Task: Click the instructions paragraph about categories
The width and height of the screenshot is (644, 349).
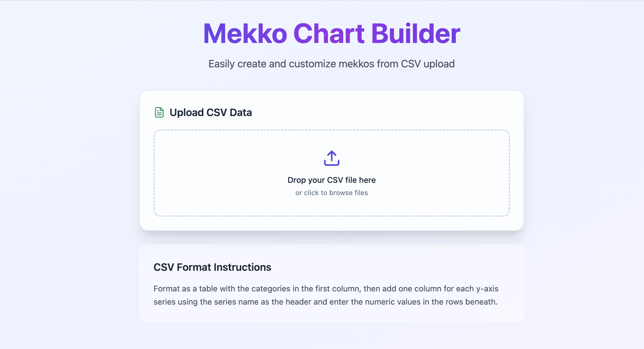Action: coord(326,295)
